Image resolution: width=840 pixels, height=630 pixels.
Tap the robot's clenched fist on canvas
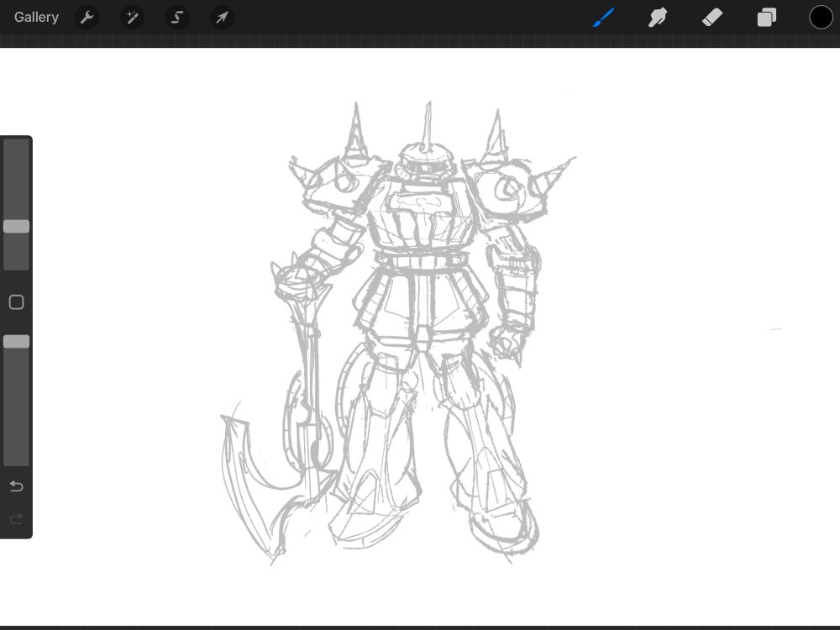click(507, 343)
